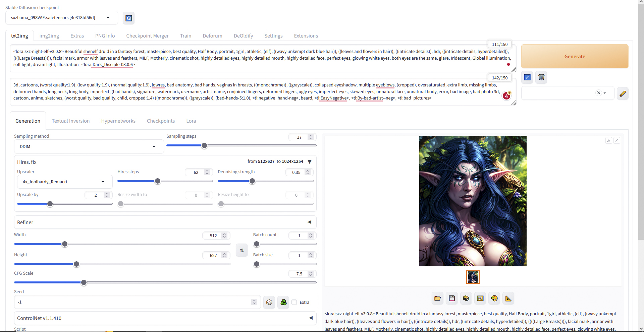Image resolution: width=644 pixels, height=332 pixels.
Task: Select the generated image thumbnail below preview
Action: (473, 277)
